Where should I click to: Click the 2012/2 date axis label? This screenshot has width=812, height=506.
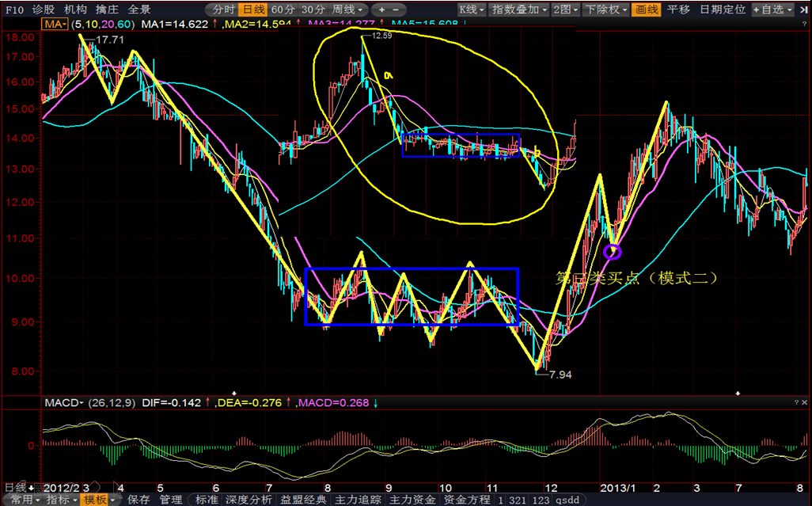pyautogui.click(x=62, y=488)
